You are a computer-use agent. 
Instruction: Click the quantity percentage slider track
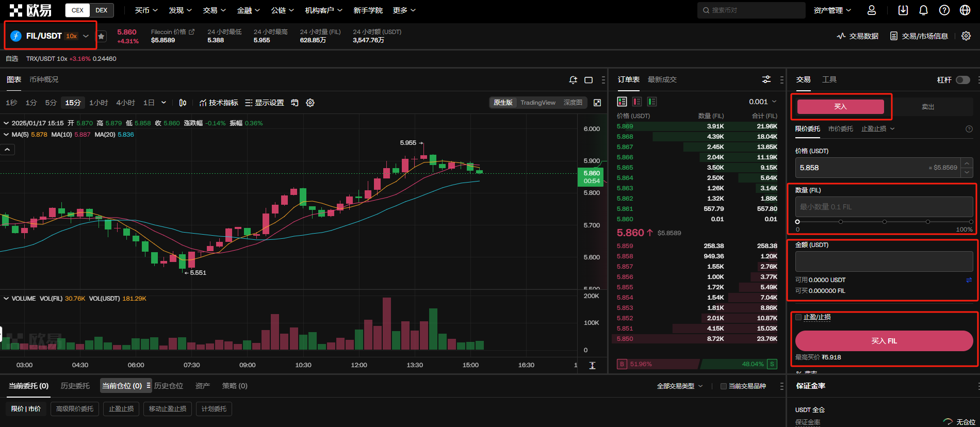tap(884, 222)
